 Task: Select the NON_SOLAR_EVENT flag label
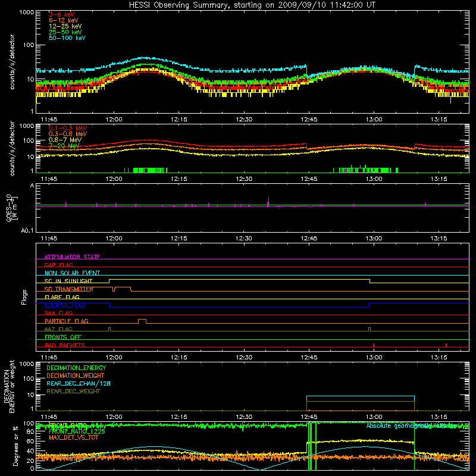coord(72,273)
